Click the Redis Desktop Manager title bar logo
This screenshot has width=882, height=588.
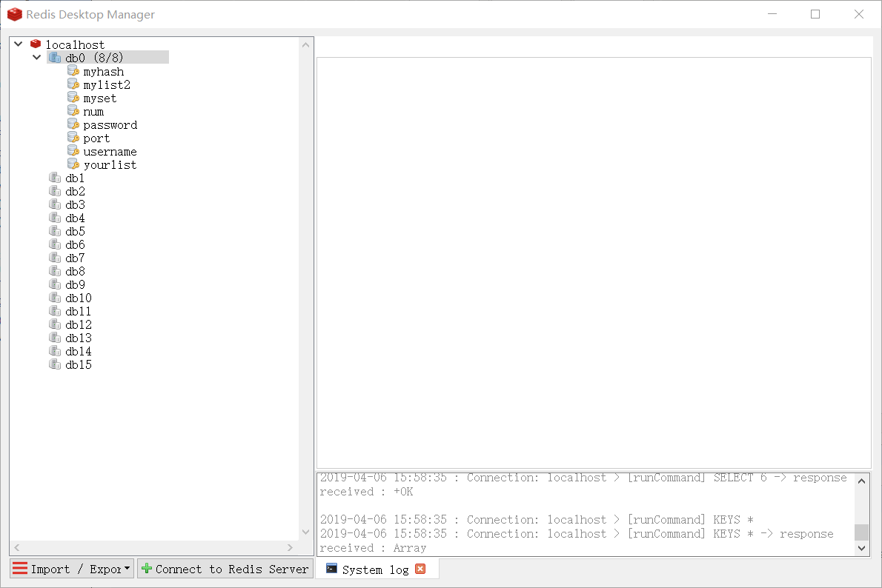point(15,14)
